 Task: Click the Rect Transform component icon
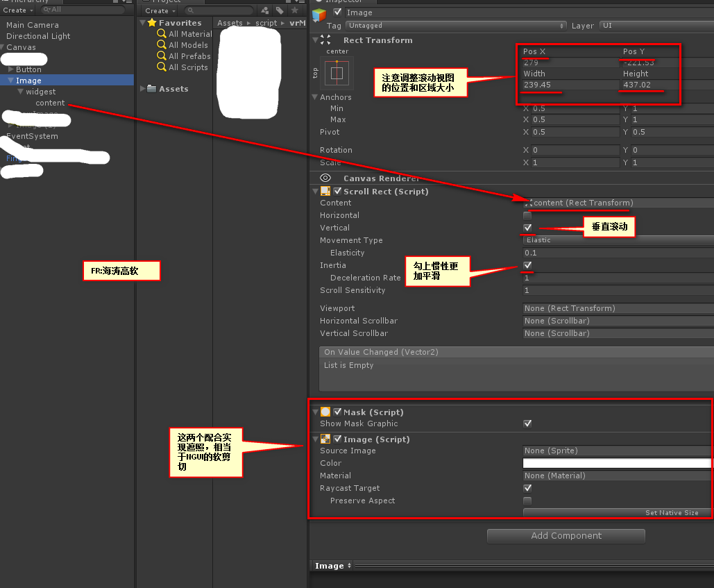pyautogui.click(x=325, y=40)
